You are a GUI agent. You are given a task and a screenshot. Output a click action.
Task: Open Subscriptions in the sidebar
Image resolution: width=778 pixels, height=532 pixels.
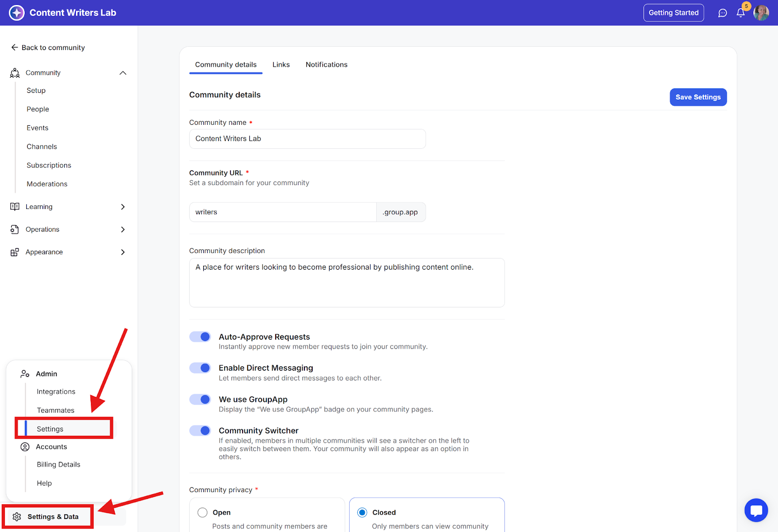click(x=49, y=166)
